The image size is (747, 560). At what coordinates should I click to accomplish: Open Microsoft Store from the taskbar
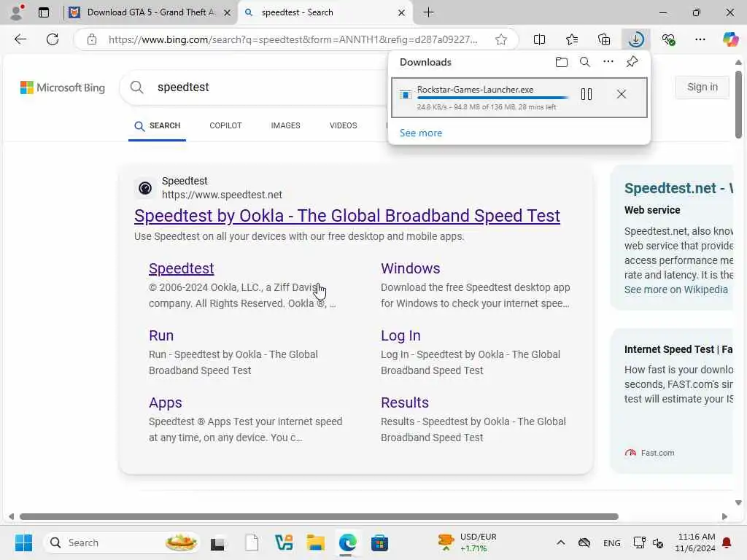pyautogui.click(x=379, y=542)
